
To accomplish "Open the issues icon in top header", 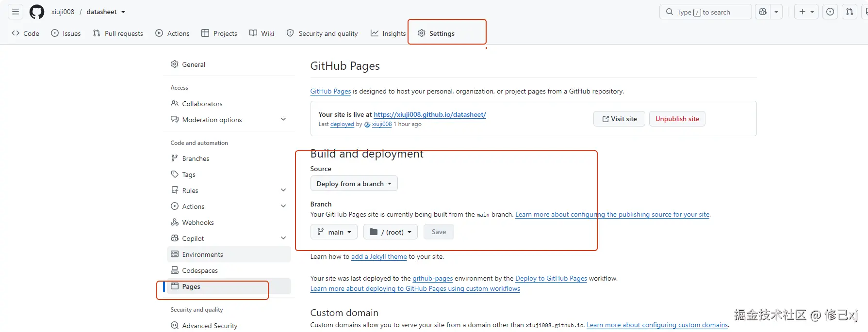I will click(x=830, y=12).
